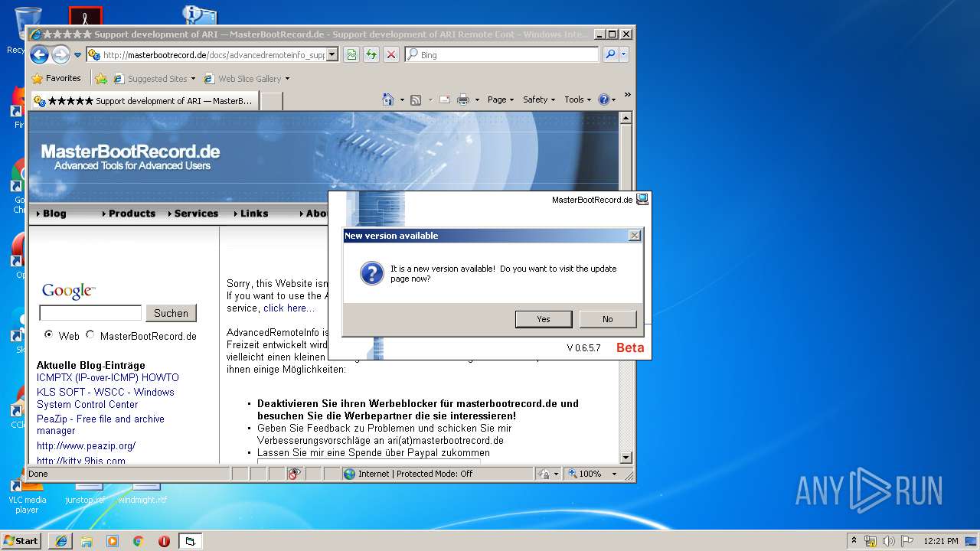Expand the address bar URL dropdown
Image resolution: width=980 pixels, height=551 pixels.
pyautogui.click(x=332, y=55)
